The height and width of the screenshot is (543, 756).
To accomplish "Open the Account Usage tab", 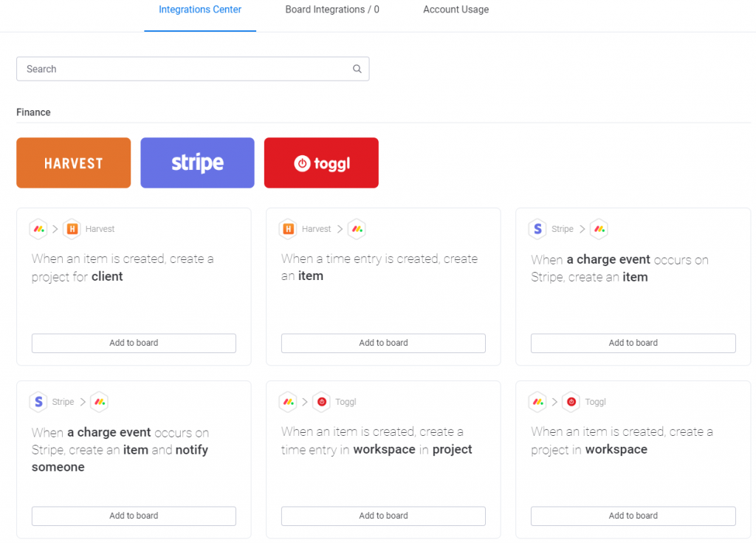I will 456,10.
